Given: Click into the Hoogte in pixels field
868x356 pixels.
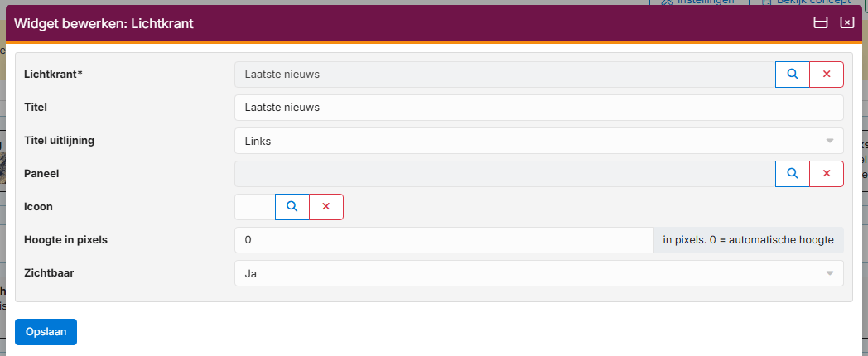Looking at the screenshot, I should tap(444, 240).
